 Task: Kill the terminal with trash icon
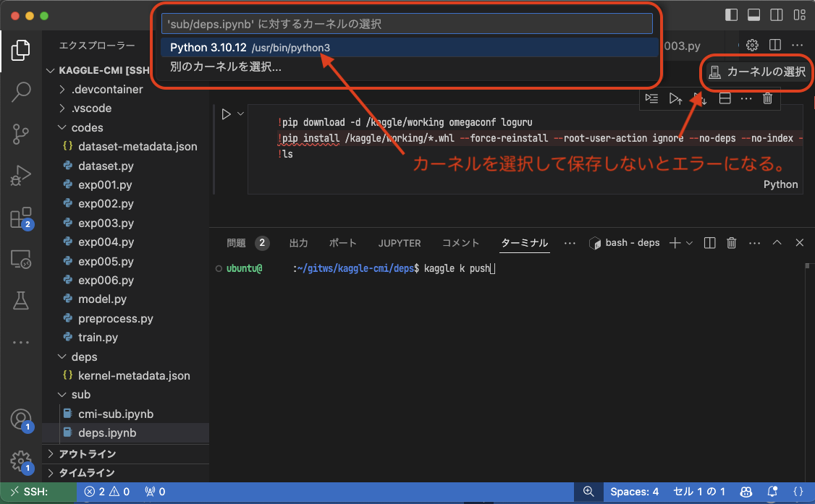click(732, 243)
